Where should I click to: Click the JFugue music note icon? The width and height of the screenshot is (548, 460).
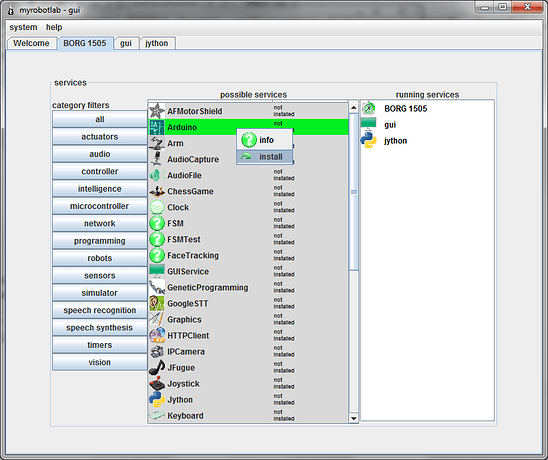157,367
